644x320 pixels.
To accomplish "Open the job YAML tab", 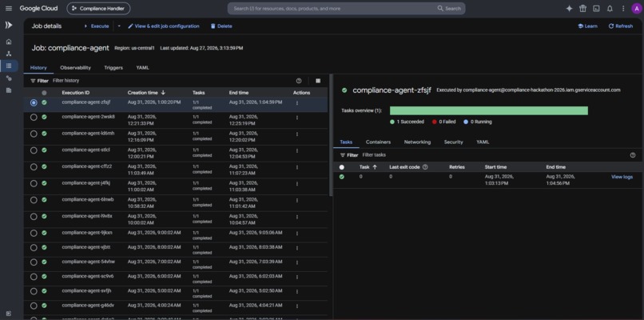I will [x=142, y=67].
